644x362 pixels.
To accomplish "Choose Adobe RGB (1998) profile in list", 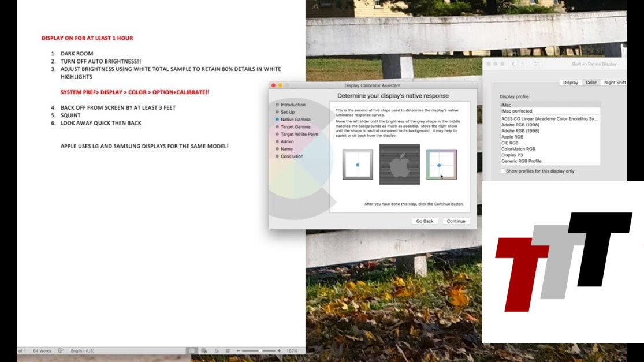I will click(x=520, y=125).
